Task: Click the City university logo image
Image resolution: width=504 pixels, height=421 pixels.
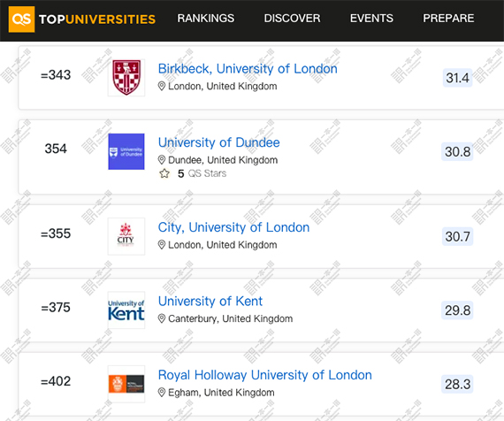Action: 126,236
